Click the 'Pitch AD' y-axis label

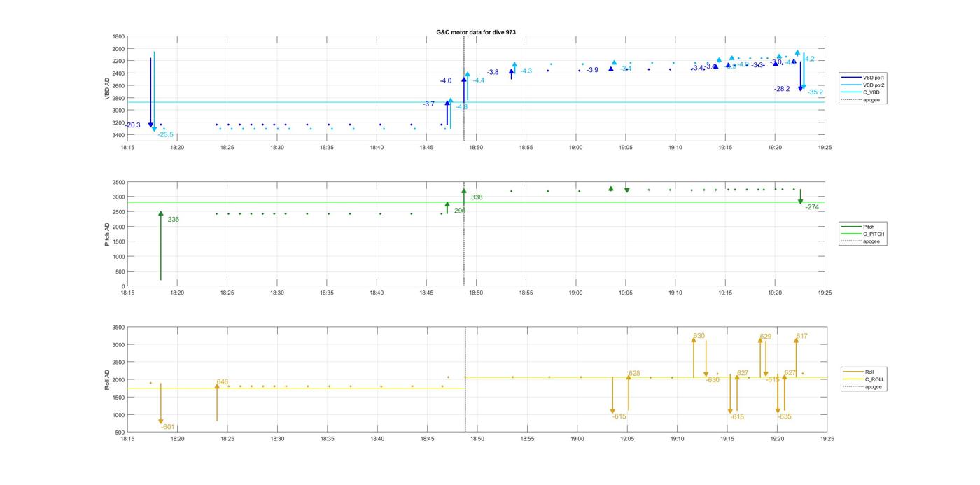click(x=108, y=234)
